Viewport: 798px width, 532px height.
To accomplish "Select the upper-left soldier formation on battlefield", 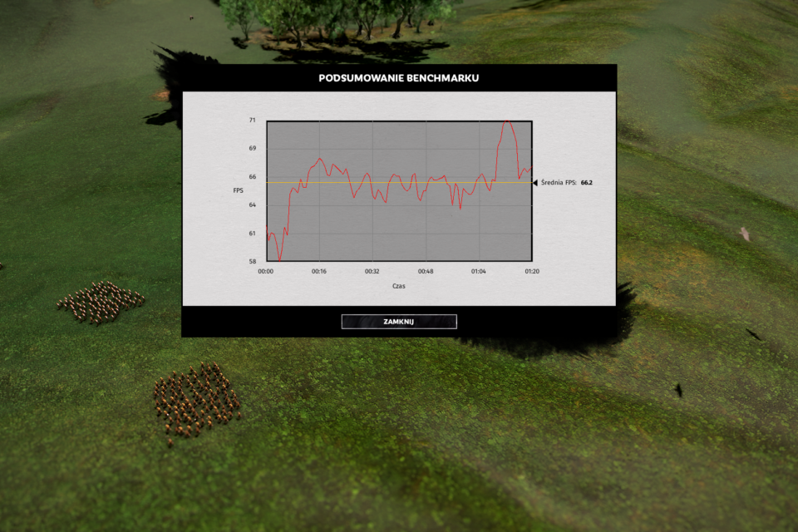I will [x=100, y=303].
